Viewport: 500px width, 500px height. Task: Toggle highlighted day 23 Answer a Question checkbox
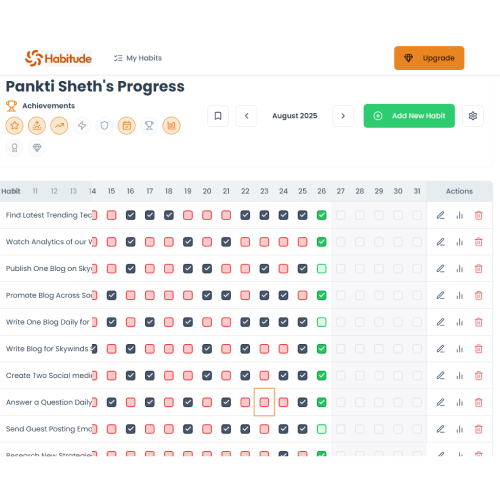pos(264,402)
